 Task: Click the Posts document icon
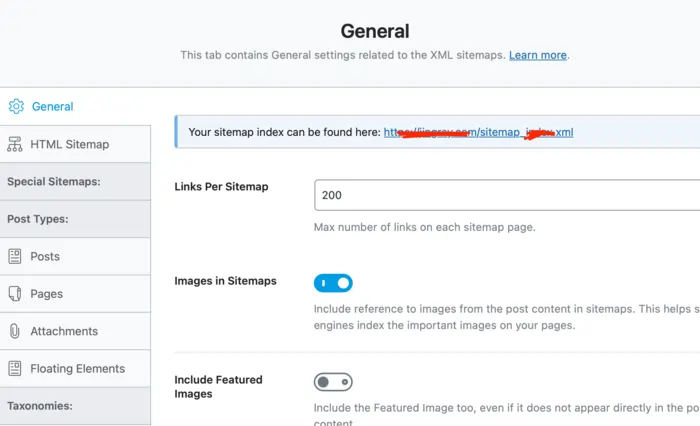coord(14,256)
